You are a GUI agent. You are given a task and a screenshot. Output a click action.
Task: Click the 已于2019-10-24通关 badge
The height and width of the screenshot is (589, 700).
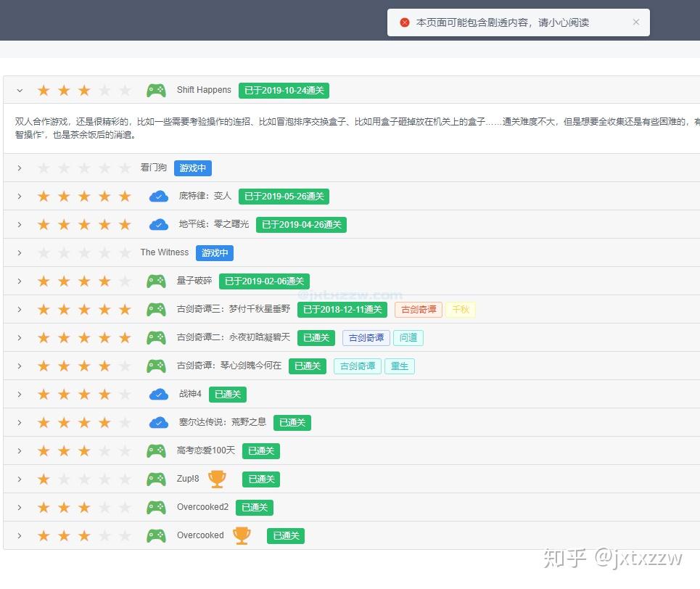[x=284, y=91]
